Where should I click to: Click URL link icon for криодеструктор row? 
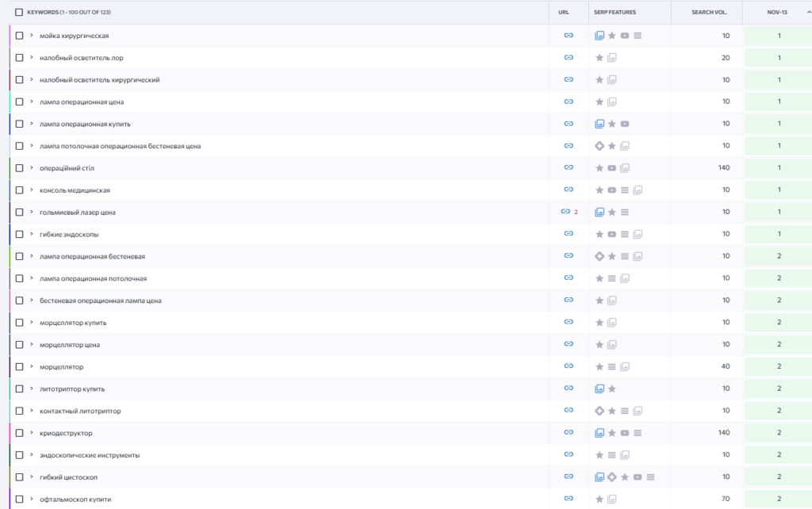point(569,432)
